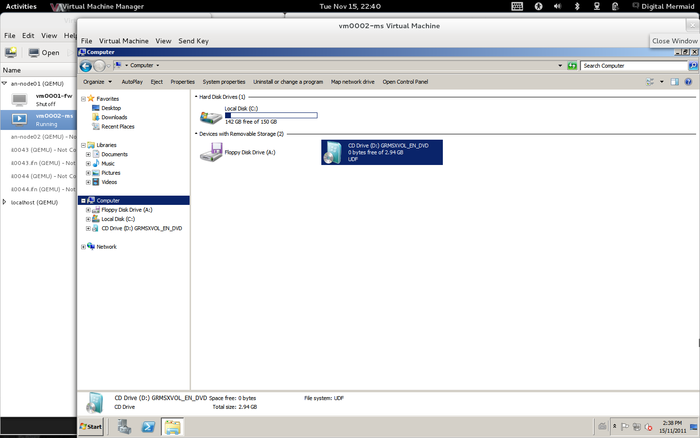700x438 pixels.
Task: Select Computer in navigation tree
Action: (x=133, y=200)
